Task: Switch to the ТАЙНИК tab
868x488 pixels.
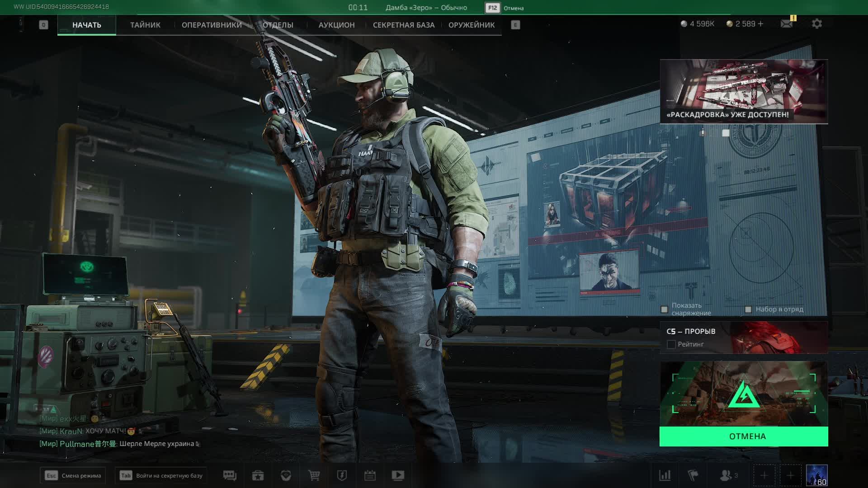Action: 145,25
